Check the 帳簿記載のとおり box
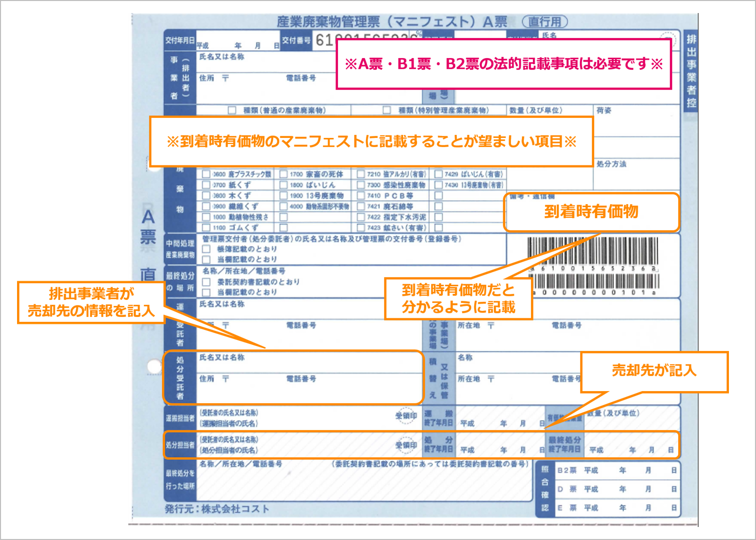 pos(206,249)
